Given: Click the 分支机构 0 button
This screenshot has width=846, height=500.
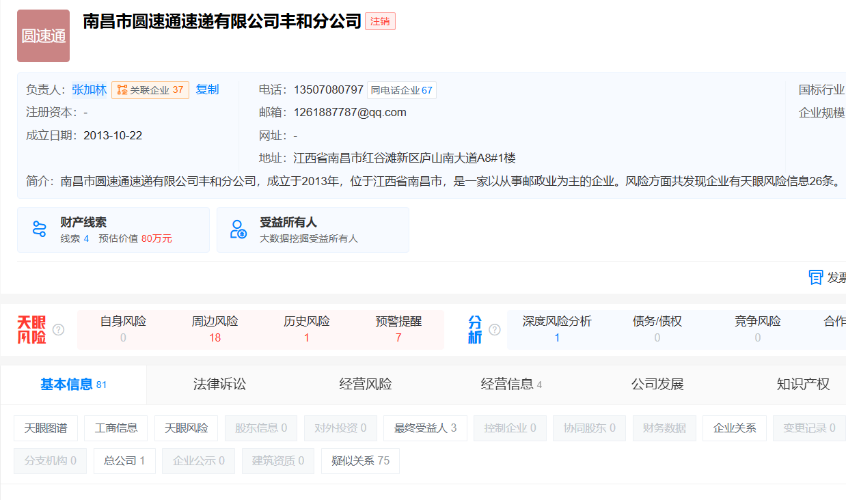Looking at the screenshot, I should click(x=50, y=461).
